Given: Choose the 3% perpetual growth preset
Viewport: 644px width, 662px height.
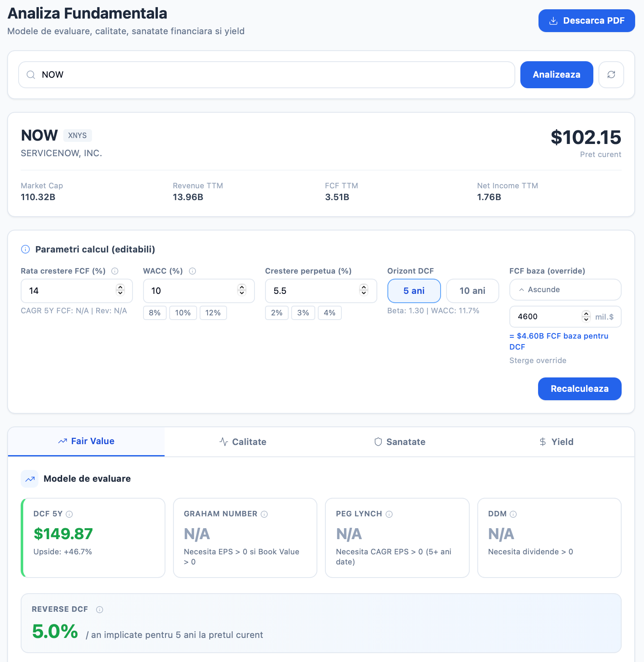Looking at the screenshot, I should coord(303,313).
